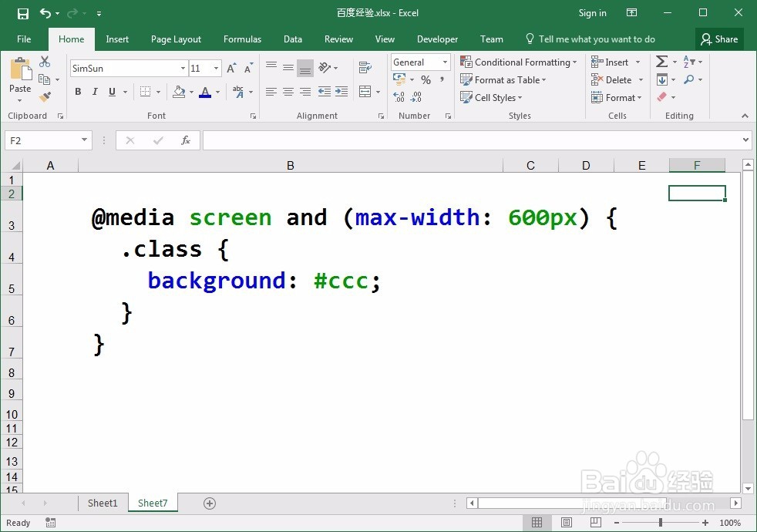This screenshot has width=757, height=532.
Task: Wrap text in the cell
Action: 365,68
